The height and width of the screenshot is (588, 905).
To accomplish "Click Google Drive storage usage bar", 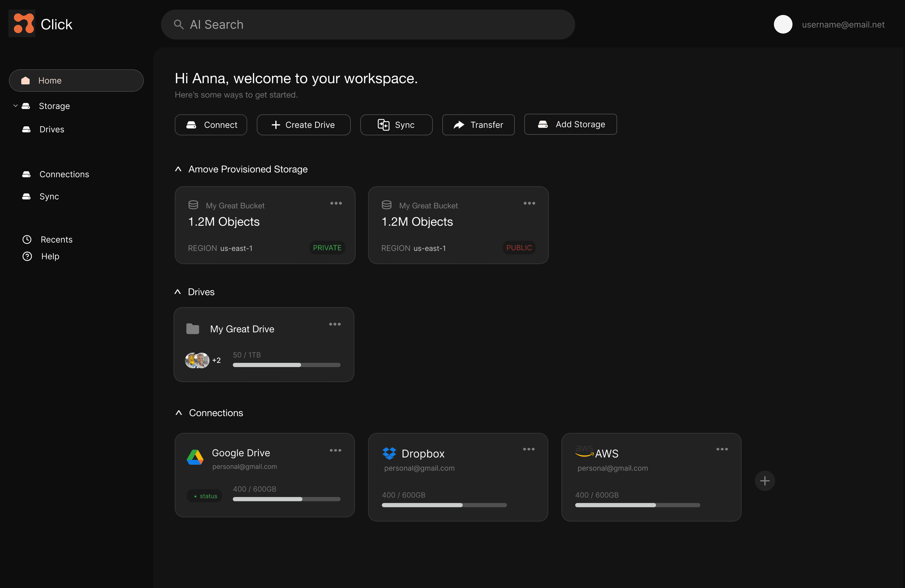I will click(x=286, y=499).
